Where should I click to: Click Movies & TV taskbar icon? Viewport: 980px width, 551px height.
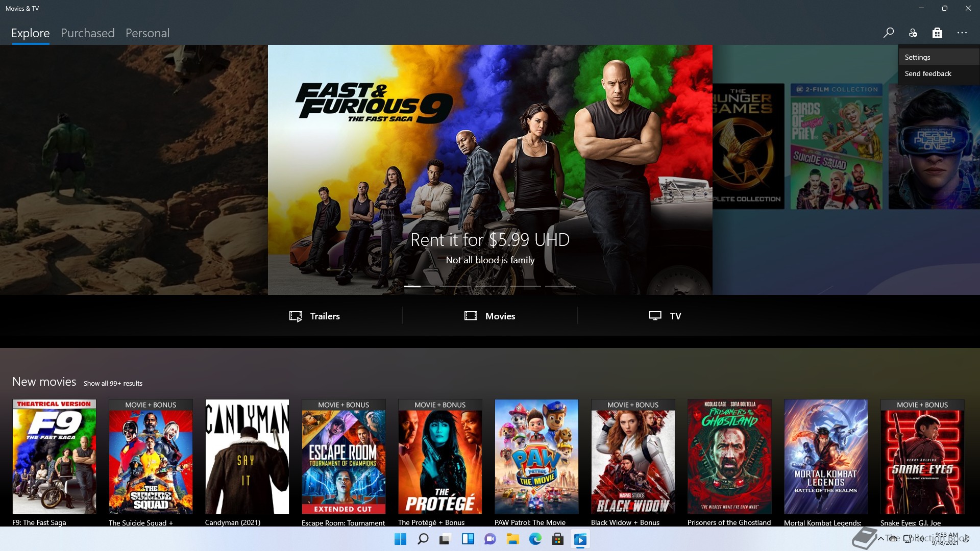pyautogui.click(x=580, y=539)
